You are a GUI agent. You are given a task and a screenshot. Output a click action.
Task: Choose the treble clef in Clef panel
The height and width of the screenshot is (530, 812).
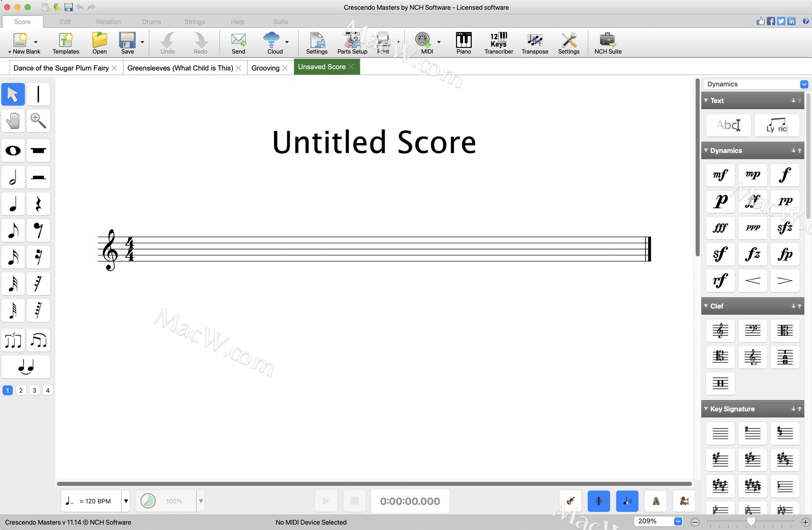(x=720, y=330)
